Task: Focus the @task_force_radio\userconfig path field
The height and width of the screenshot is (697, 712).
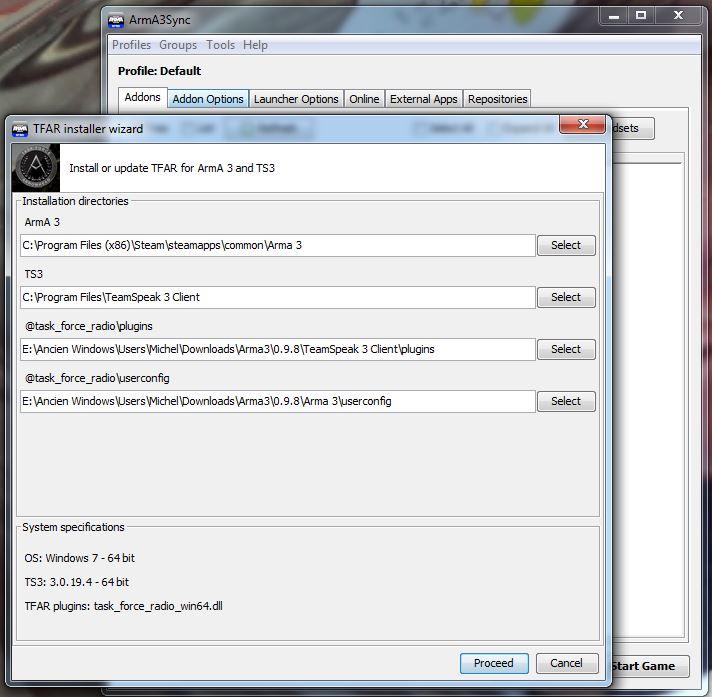Action: click(278, 401)
